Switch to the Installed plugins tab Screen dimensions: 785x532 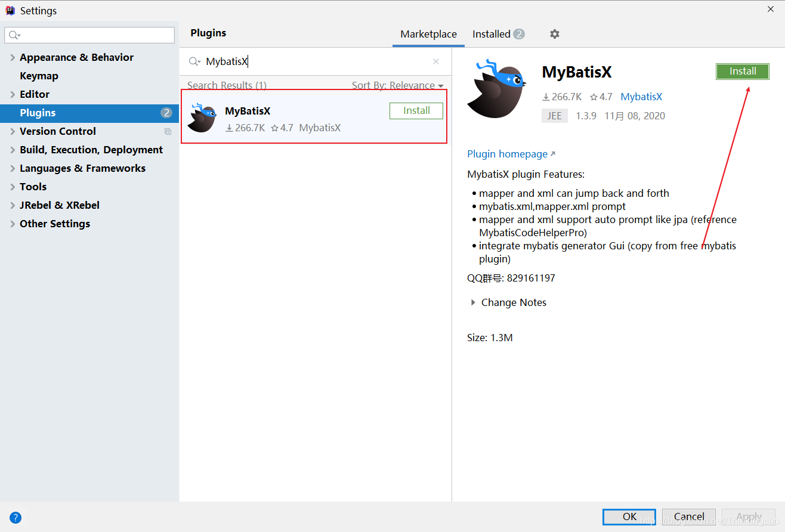498,34
